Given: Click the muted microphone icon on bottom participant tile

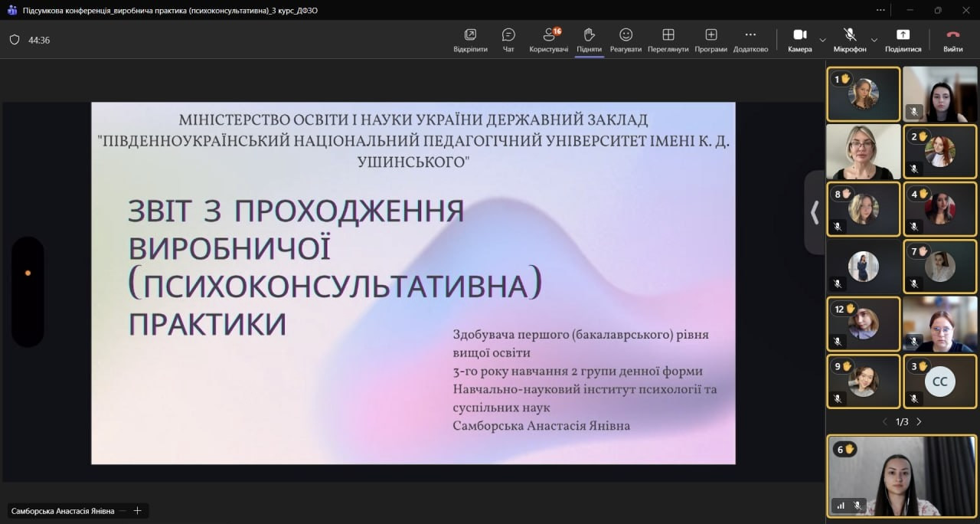Looking at the screenshot, I should click(857, 506).
